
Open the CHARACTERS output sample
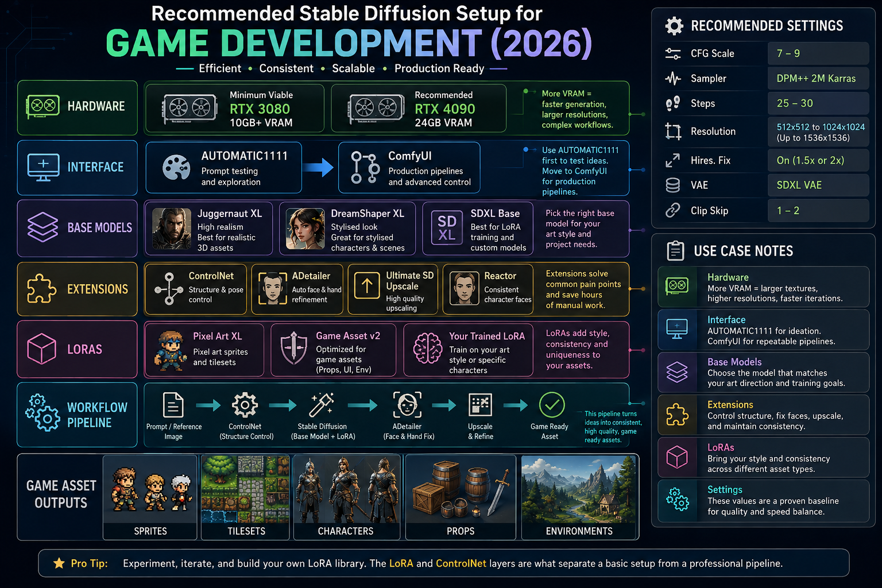point(347,497)
